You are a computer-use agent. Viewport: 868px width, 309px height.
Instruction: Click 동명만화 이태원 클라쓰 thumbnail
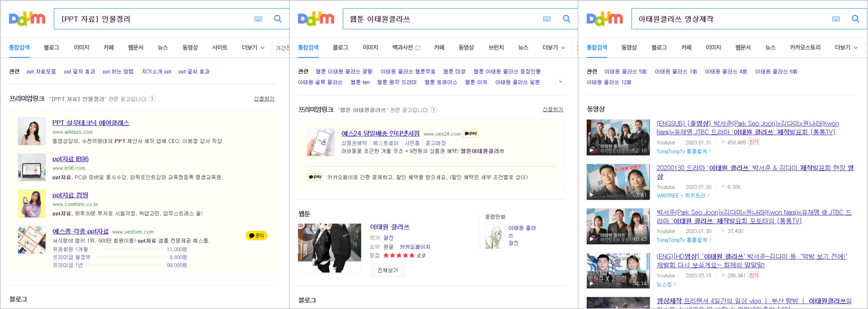click(494, 237)
